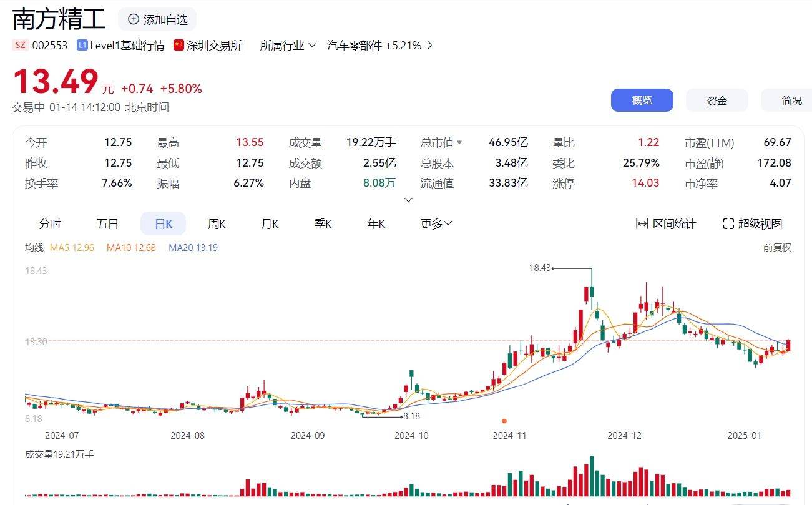Click the 市盈(TTM) 69.67 value

click(x=777, y=143)
